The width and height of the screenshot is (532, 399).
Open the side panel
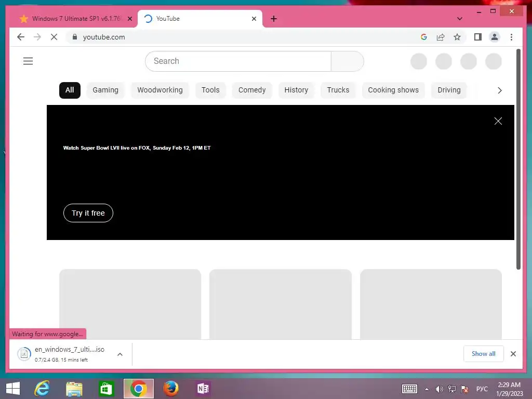pos(478,37)
